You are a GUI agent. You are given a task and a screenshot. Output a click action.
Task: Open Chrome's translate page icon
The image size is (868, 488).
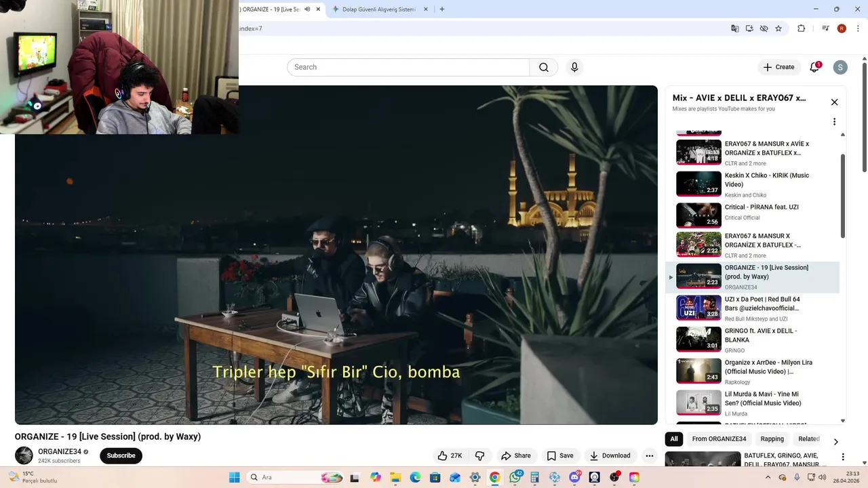click(x=734, y=28)
